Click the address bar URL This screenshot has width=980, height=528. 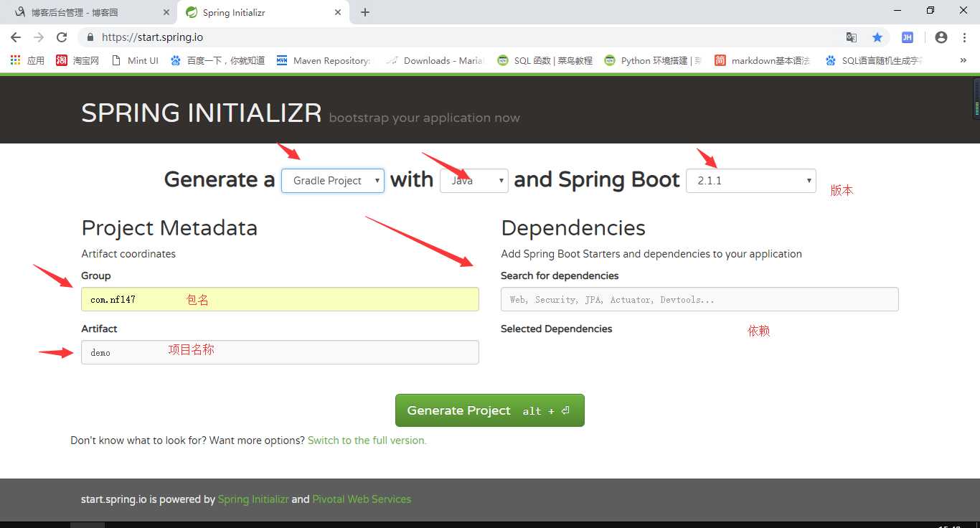153,37
